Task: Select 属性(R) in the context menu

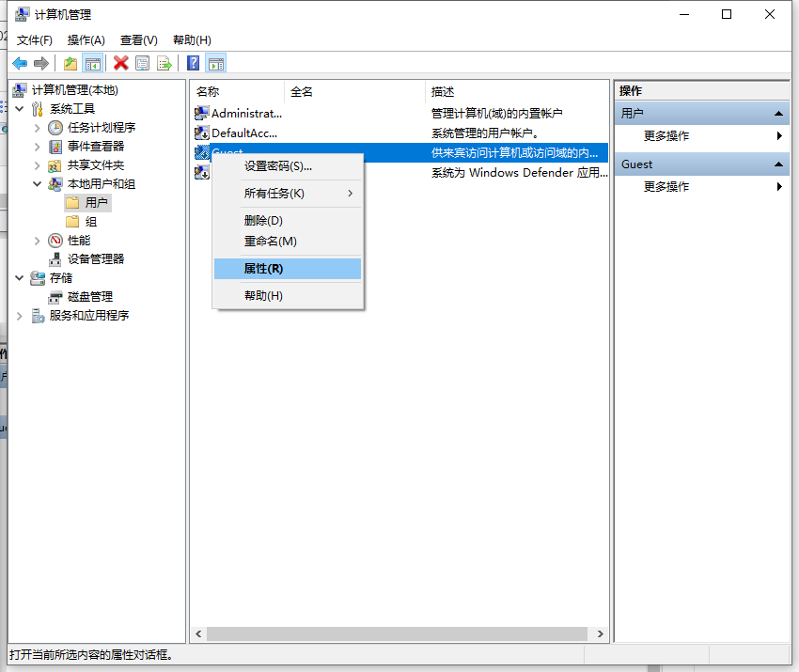Action: [x=263, y=269]
